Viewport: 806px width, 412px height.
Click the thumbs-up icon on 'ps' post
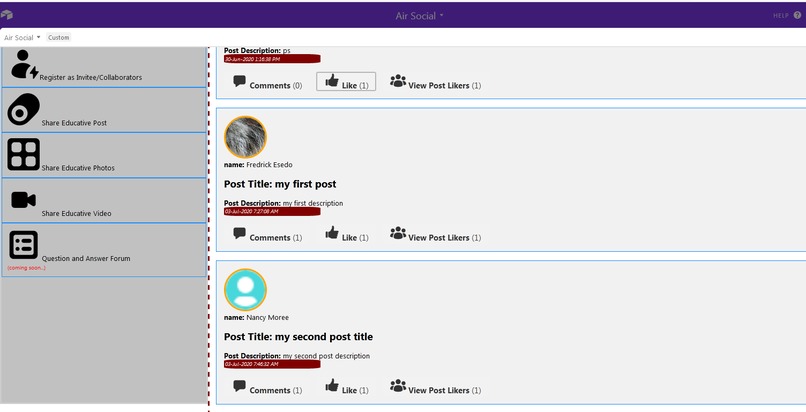[332, 81]
